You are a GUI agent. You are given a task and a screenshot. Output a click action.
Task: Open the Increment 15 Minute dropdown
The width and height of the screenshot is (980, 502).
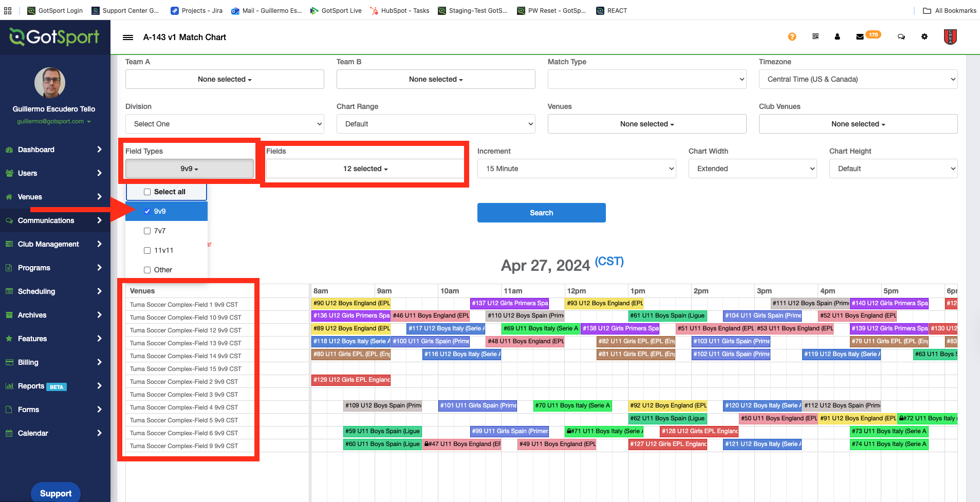click(576, 169)
